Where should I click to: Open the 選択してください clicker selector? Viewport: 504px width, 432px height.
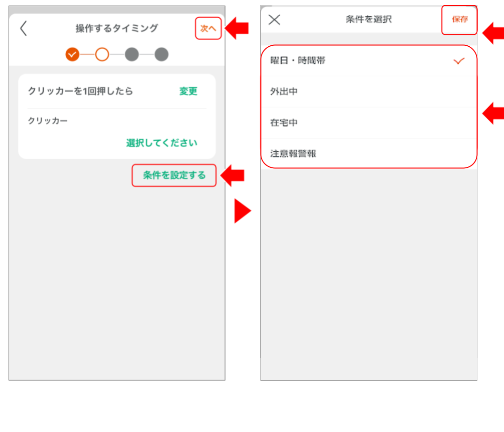(x=161, y=143)
